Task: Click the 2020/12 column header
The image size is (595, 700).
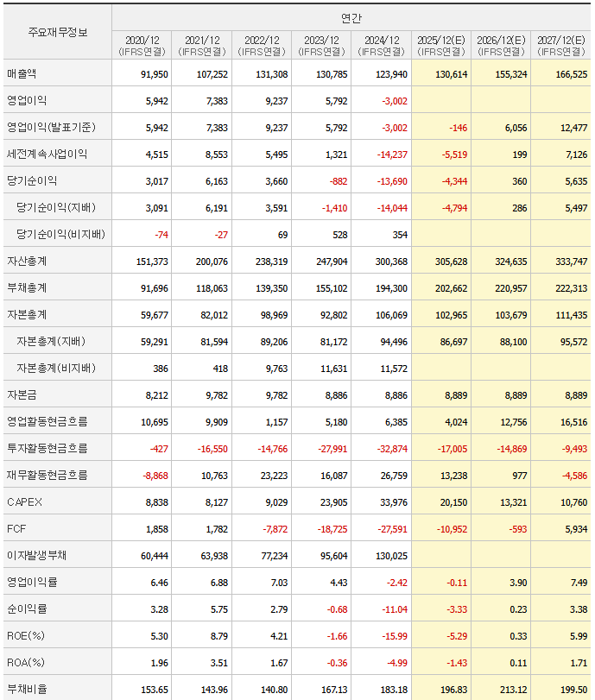Action: [x=142, y=46]
